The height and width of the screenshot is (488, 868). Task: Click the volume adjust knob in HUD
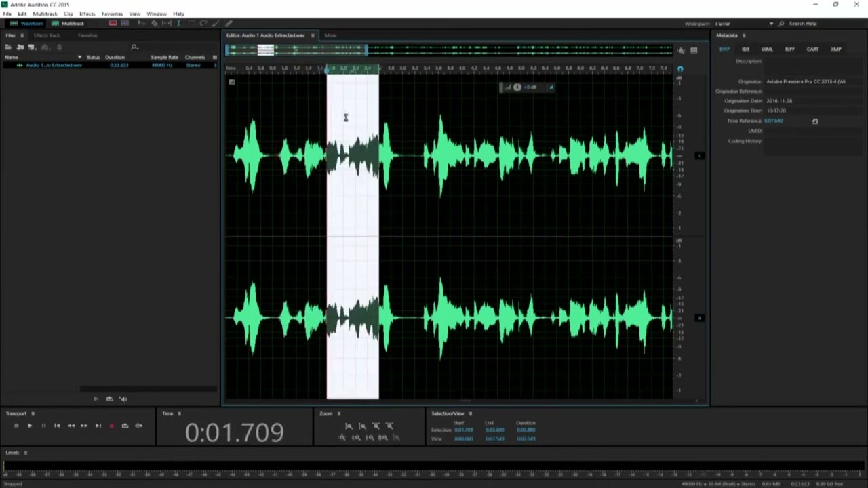pos(517,87)
